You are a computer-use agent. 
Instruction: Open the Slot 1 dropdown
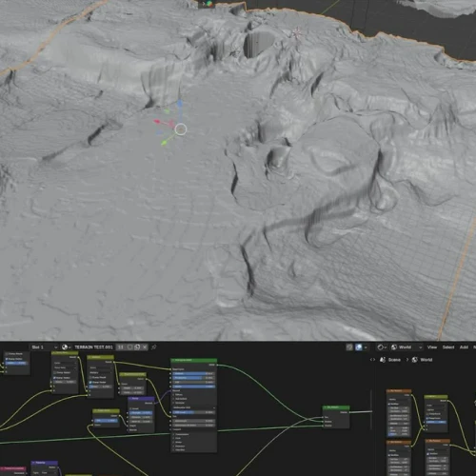44,347
